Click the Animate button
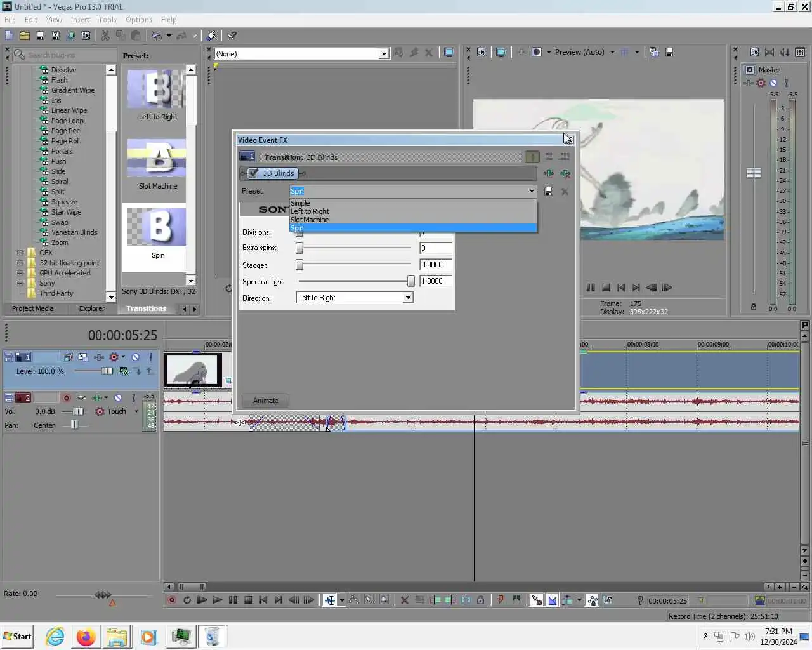The height and width of the screenshot is (650, 812). [x=265, y=401]
